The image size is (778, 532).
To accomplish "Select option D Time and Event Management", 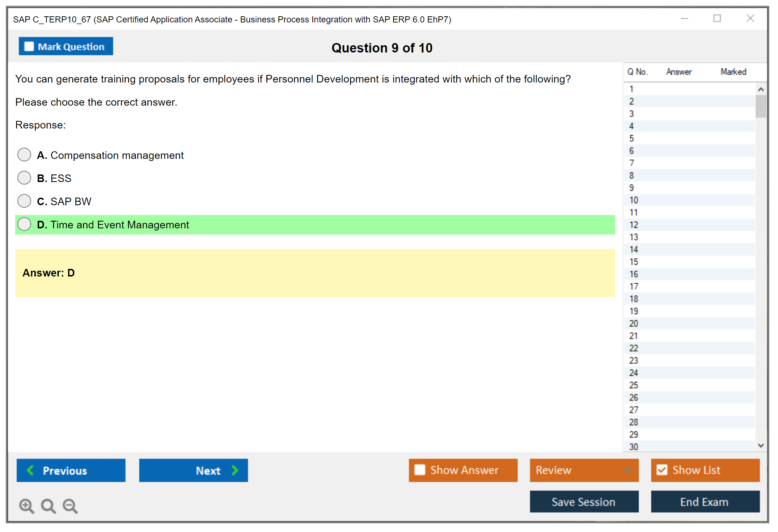I will pos(24,224).
